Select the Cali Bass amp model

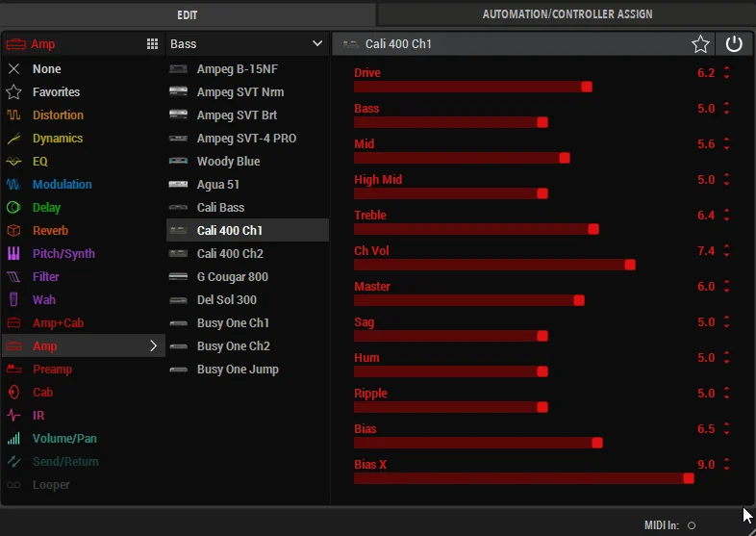point(247,208)
